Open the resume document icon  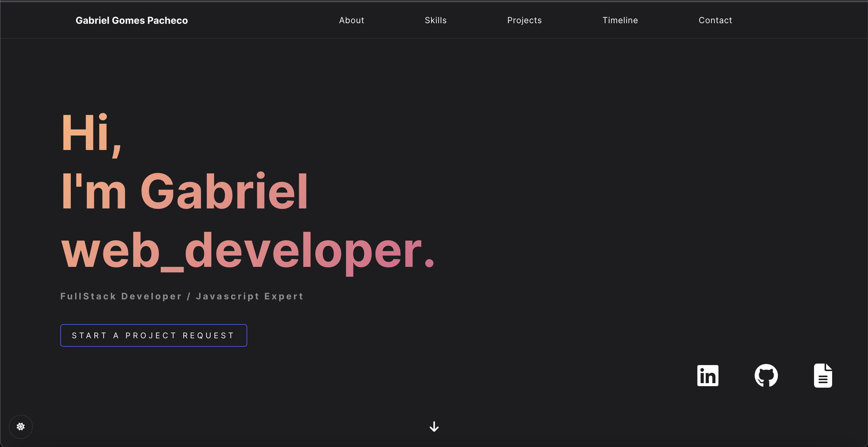coord(823,375)
